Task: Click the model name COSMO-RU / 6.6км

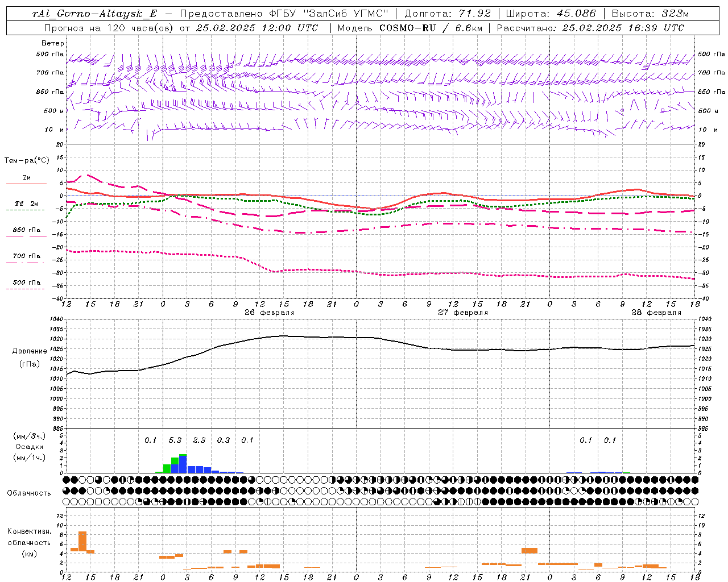Action: click(431, 28)
